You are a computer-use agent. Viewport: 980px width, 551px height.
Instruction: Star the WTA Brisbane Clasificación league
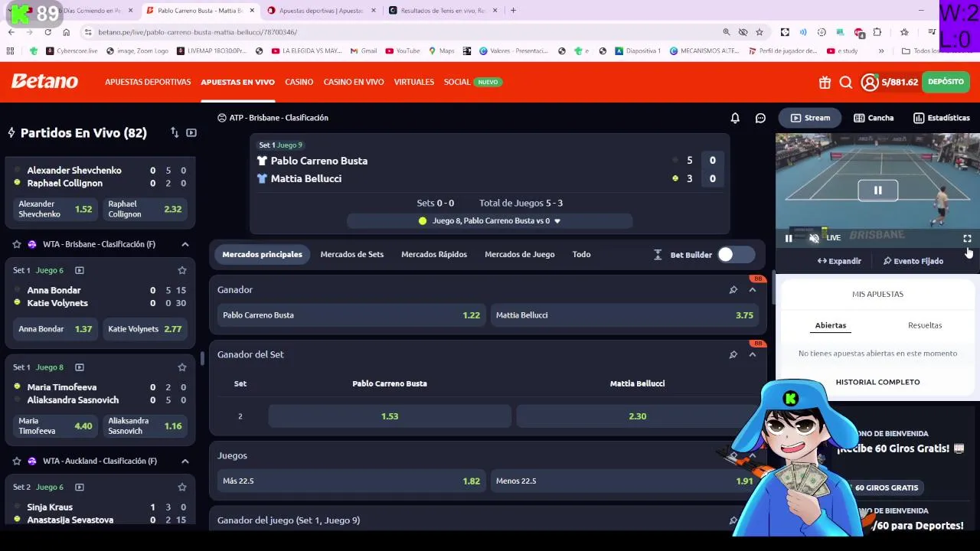click(x=16, y=244)
